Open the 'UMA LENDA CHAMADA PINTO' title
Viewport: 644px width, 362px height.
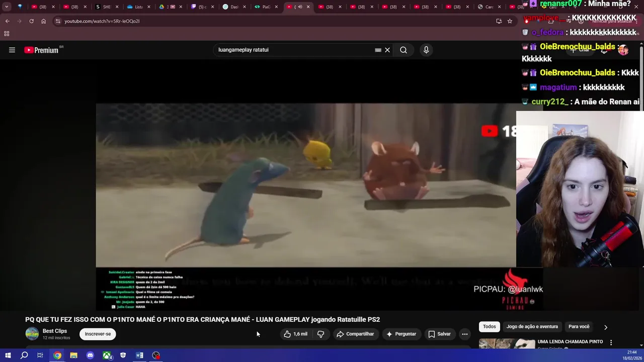coord(570,342)
